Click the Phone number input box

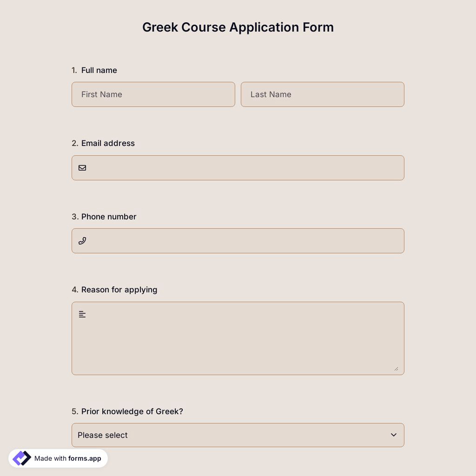(238, 240)
